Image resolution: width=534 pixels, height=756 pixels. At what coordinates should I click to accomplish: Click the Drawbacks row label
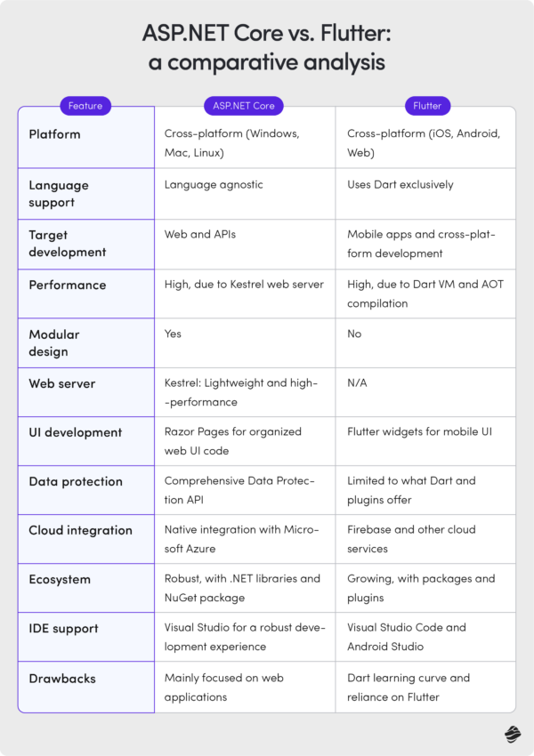tap(62, 678)
